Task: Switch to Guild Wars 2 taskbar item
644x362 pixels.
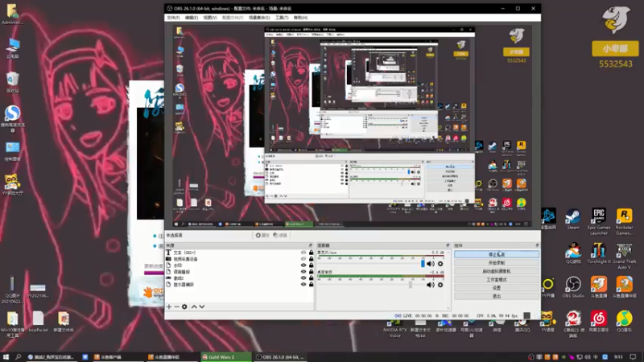Action: pos(226,357)
